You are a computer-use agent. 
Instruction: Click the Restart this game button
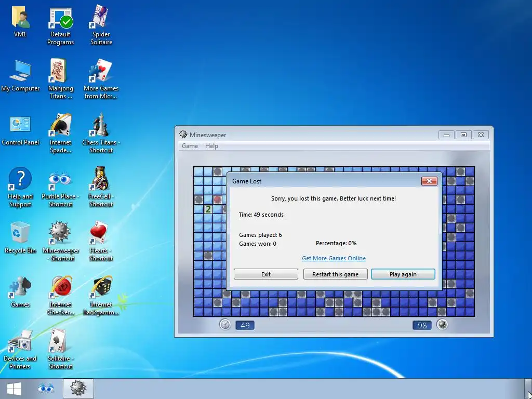(x=335, y=274)
